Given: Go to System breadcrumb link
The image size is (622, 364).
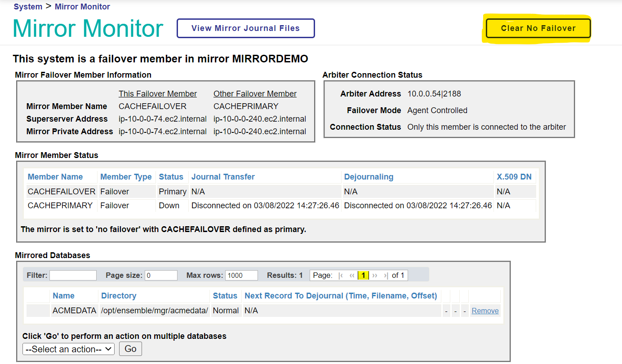Looking at the screenshot, I should [x=28, y=7].
